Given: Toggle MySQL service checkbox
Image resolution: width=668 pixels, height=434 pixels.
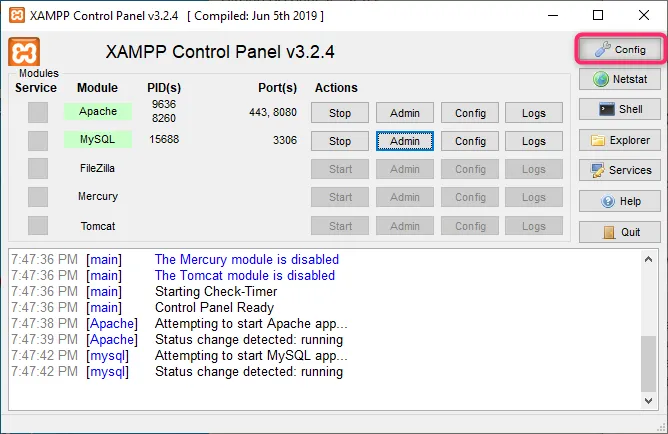Looking at the screenshot, I should click(x=38, y=141).
